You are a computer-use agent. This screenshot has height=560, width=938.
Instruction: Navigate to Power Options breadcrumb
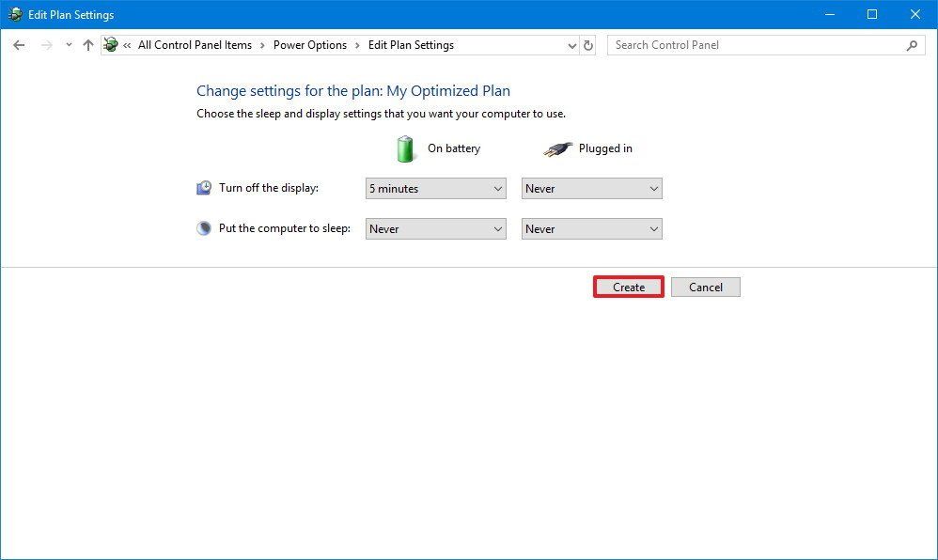coord(310,44)
